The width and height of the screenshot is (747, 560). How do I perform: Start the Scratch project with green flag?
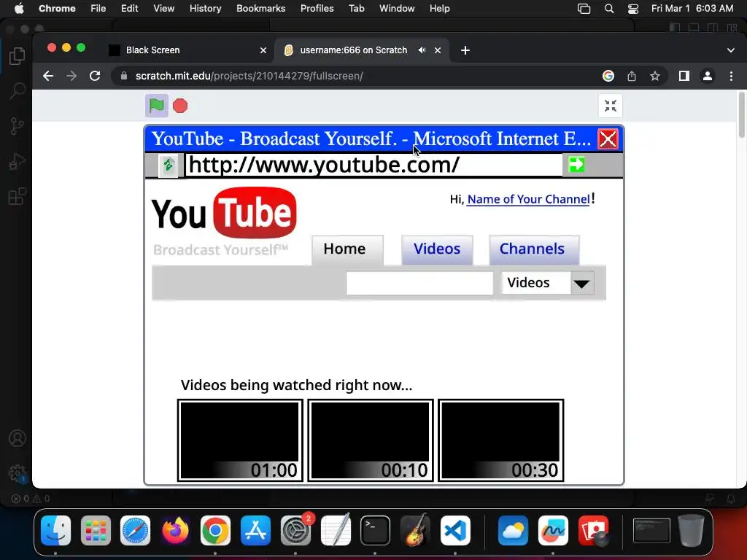coord(157,106)
